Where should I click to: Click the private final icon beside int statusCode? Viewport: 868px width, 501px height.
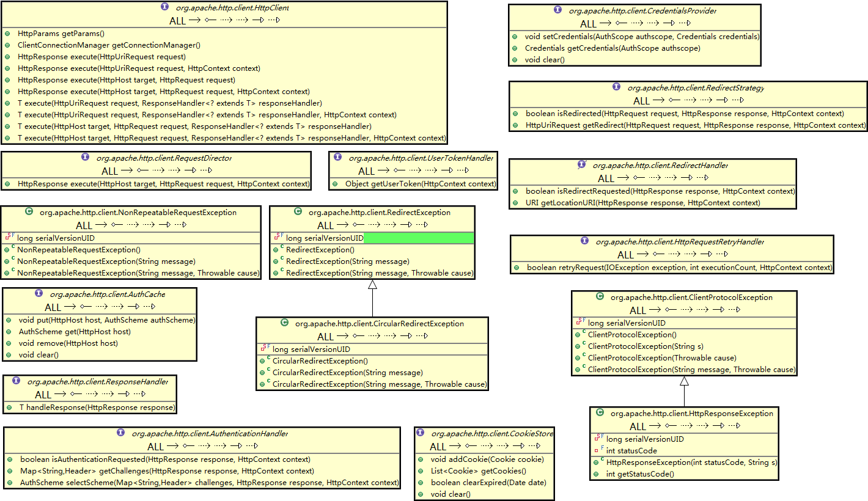(599, 450)
